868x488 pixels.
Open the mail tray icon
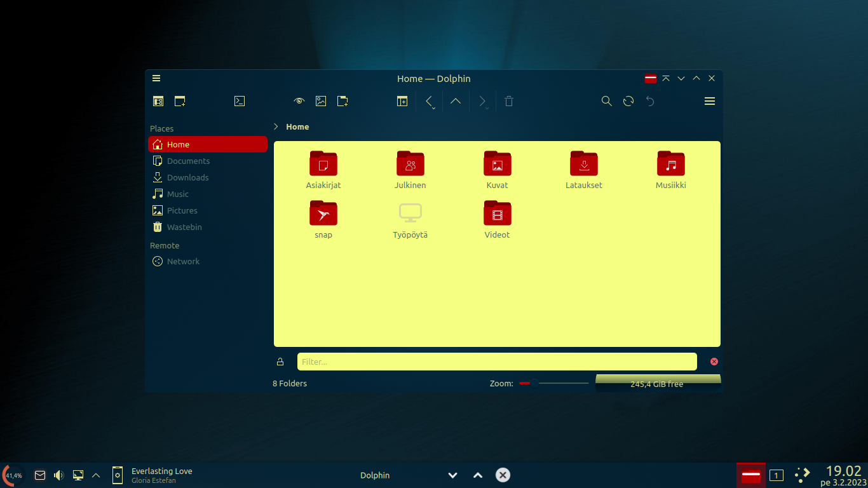pyautogui.click(x=40, y=475)
